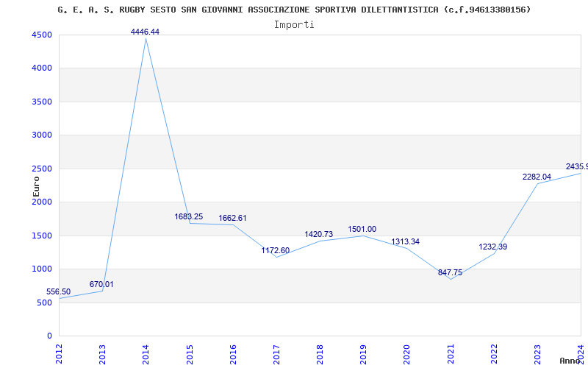Click the 2019 x-axis year label
The image size is (588, 368).
coord(363,354)
